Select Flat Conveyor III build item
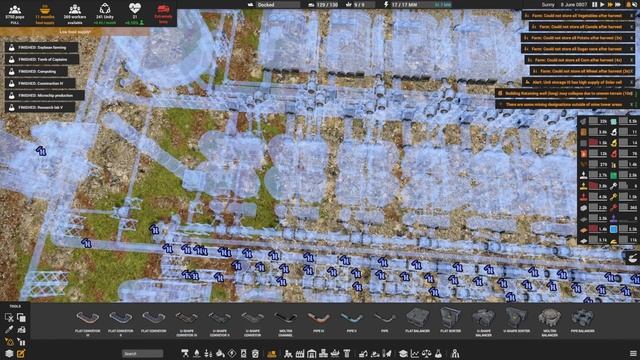Viewport: 640px width, 360px height. pos(88,322)
